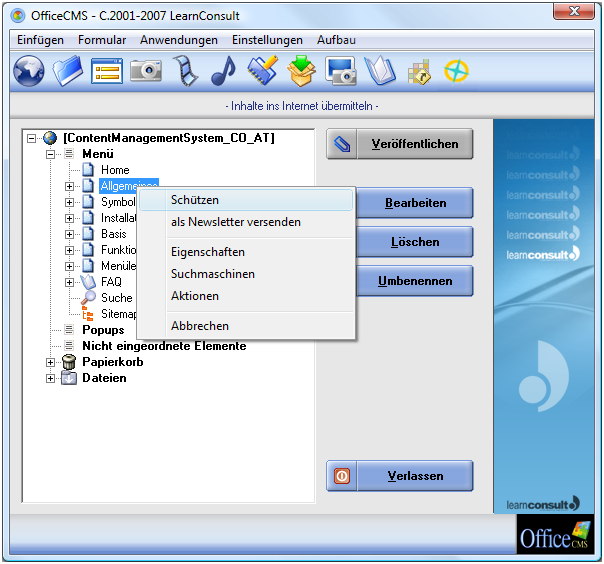604x564 pixels.
Task: Click the monitor with camera screenshot icon
Action: [341, 71]
